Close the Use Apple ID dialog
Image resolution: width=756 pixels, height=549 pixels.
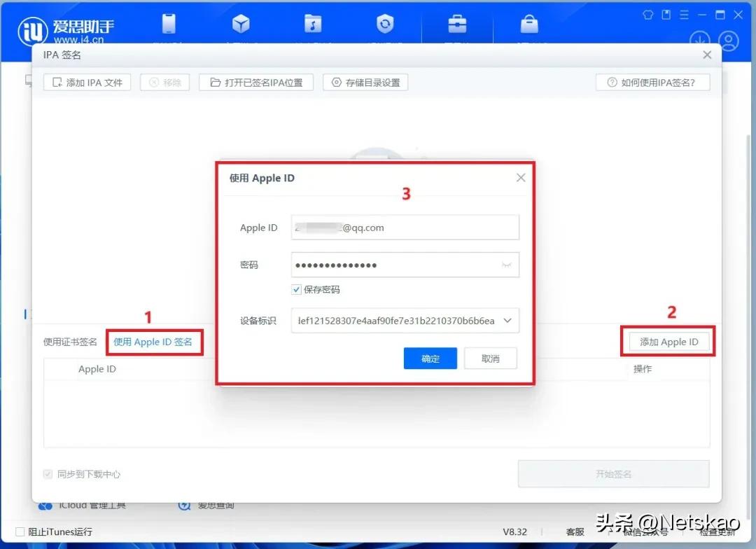(521, 178)
